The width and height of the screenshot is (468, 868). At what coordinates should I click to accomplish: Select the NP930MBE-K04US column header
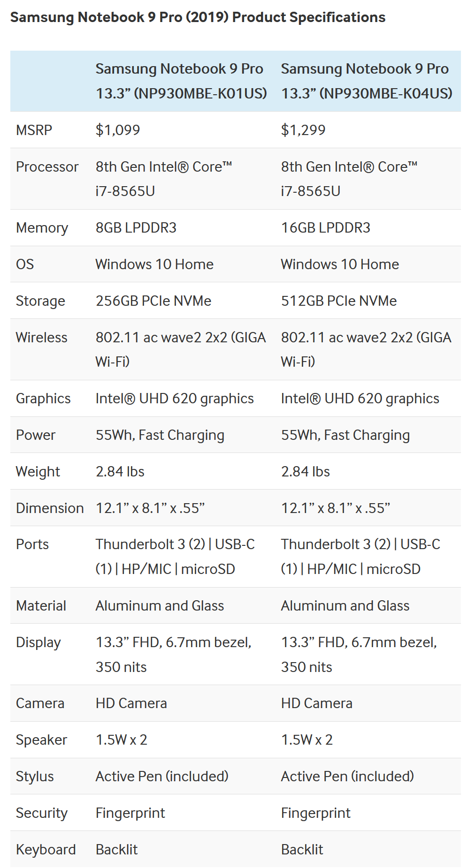[x=366, y=81]
